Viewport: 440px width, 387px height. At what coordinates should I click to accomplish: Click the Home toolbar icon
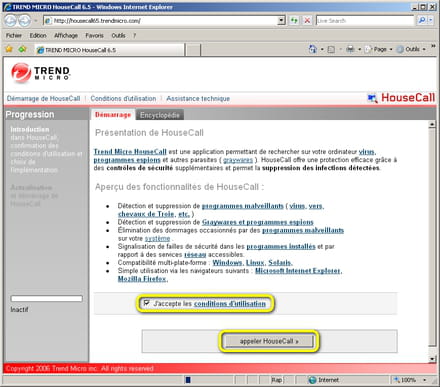pyautogui.click(x=313, y=49)
